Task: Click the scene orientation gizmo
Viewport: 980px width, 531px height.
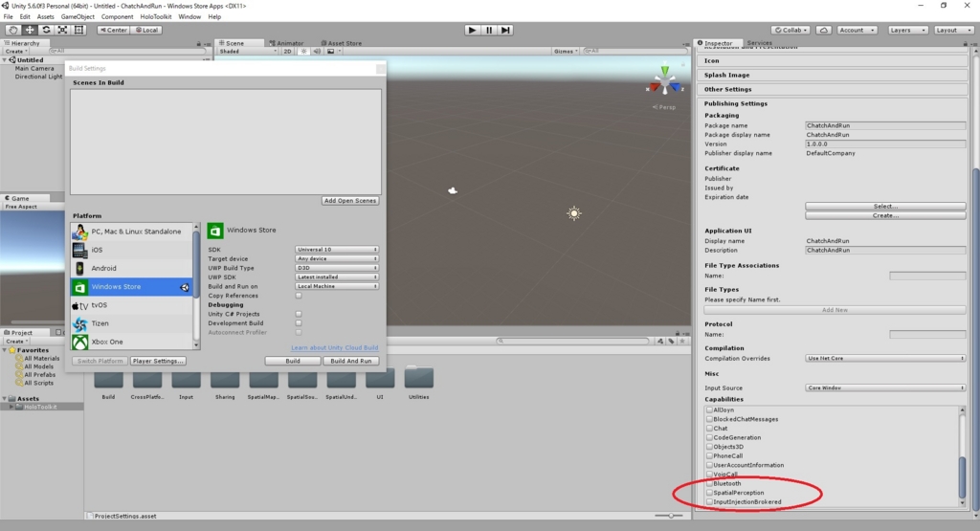Action: point(664,81)
